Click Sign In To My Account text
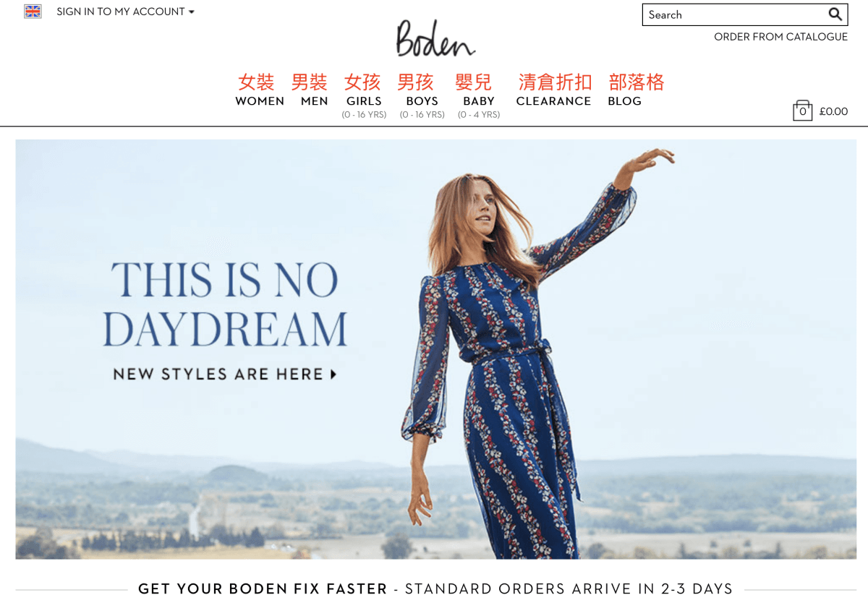This screenshot has width=868, height=608. (121, 12)
